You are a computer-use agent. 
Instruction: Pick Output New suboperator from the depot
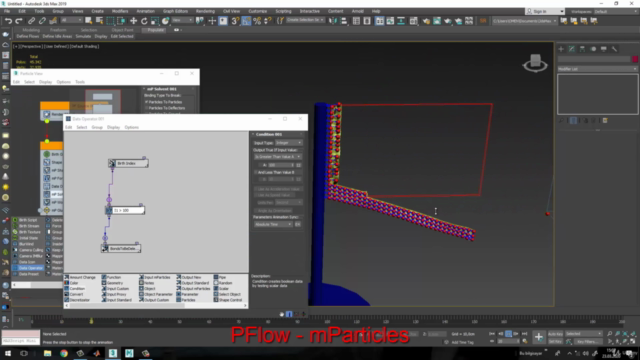click(189, 277)
